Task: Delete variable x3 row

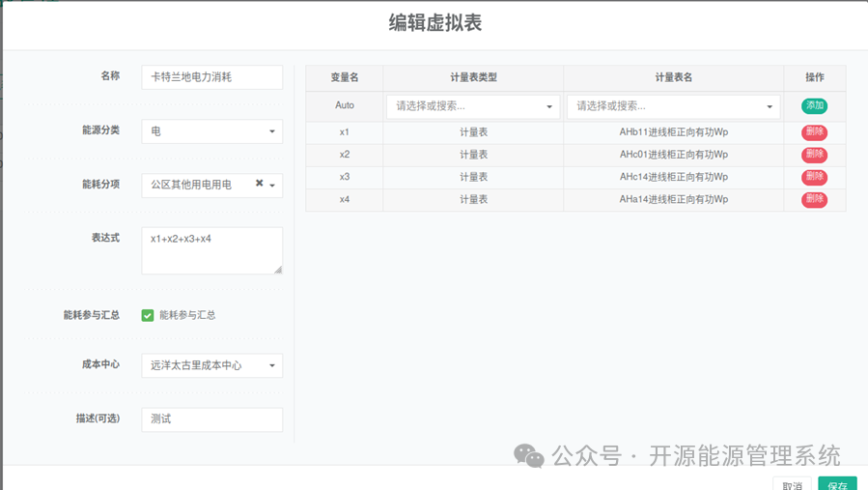Action: [x=814, y=177]
